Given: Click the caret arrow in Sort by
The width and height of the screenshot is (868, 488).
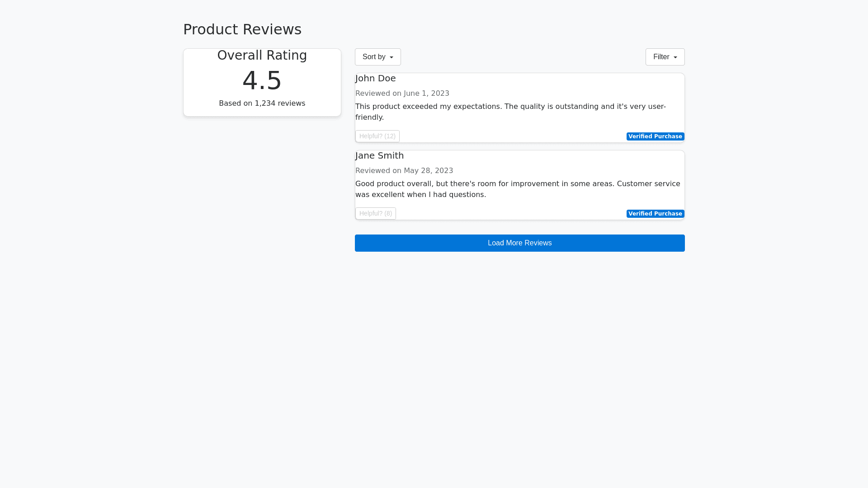Looking at the screenshot, I should (392, 57).
